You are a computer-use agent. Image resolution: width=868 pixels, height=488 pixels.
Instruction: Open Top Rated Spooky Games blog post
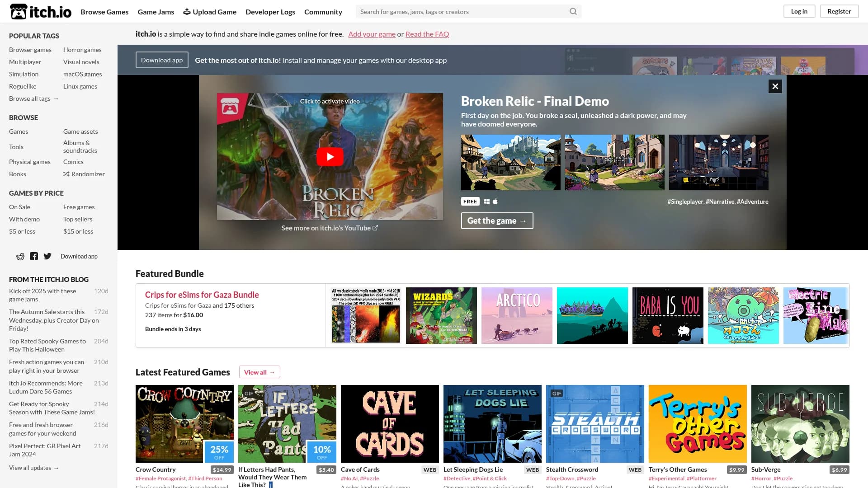click(47, 345)
